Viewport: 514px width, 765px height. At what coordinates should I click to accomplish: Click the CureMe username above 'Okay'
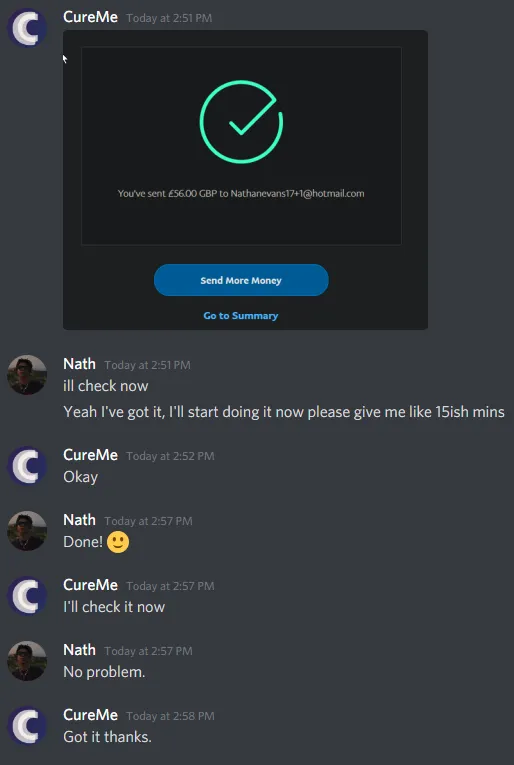click(90, 455)
